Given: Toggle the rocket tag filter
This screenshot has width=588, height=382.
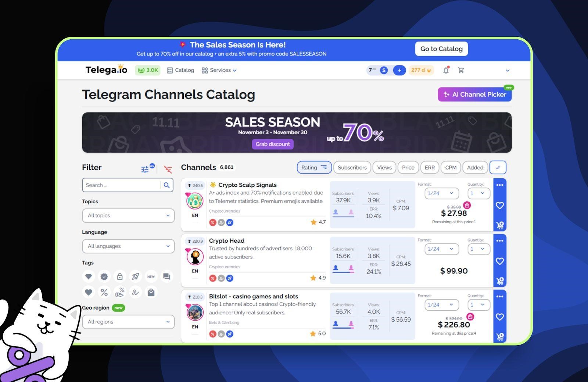Looking at the screenshot, I should [136, 276].
